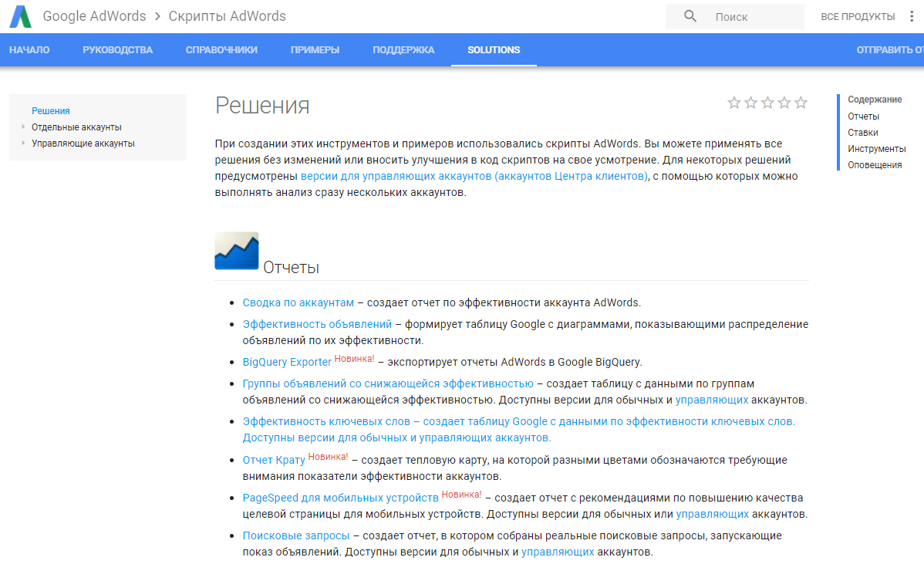Select the Управляющие аккаунты sidebar label

coord(83,144)
